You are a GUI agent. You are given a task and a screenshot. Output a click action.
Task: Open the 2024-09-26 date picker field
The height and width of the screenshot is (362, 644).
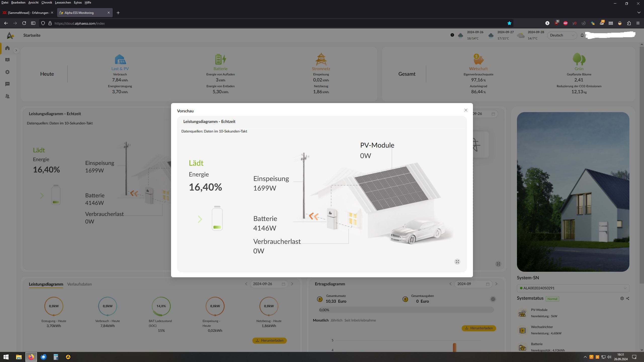[x=269, y=284]
